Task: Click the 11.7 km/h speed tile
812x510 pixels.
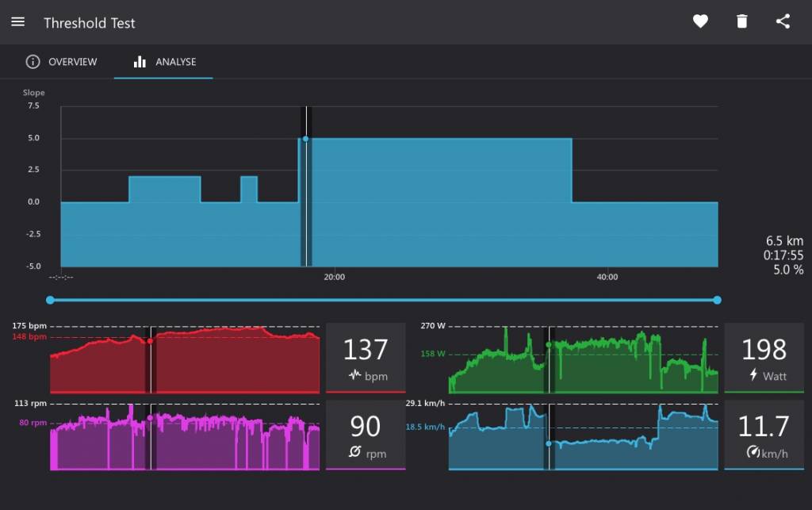Action: pyautogui.click(x=764, y=435)
